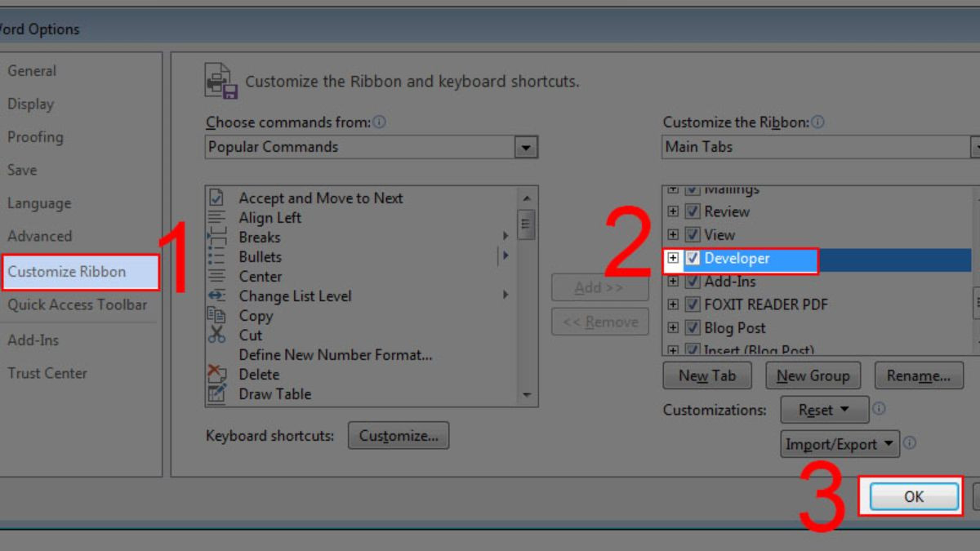The width and height of the screenshot is (980, 551).
Task: Expand the Developer tab tree item
Action: [671, 258]
